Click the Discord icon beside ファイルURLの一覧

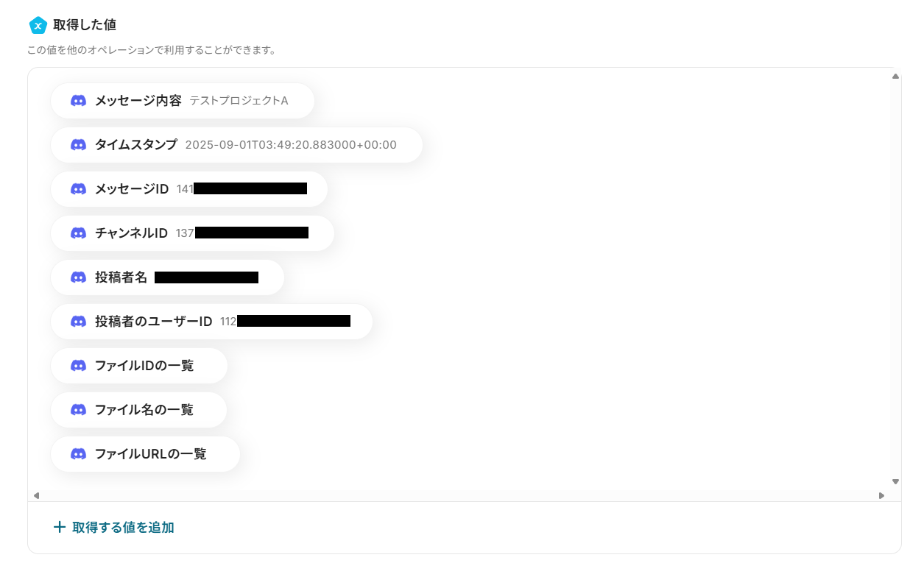pos(78,454)
